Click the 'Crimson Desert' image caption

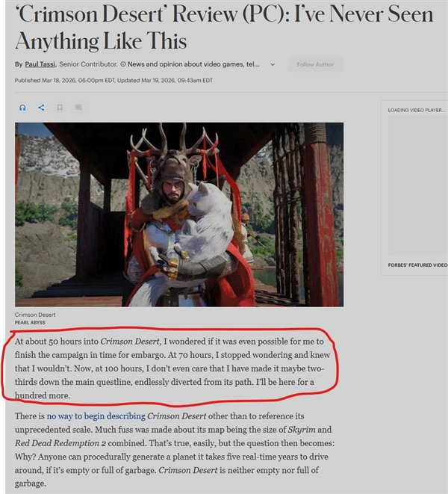[x=35, y=315]
